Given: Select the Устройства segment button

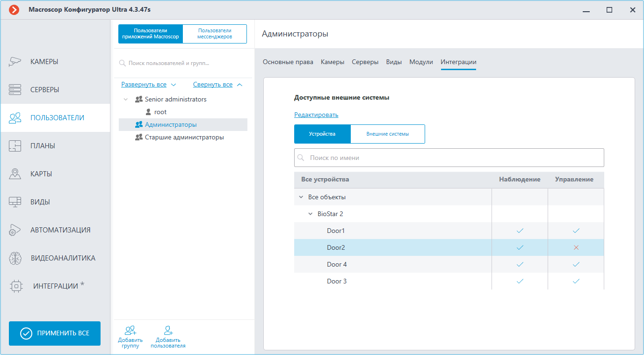Looking at the screenshot, I should [322, 134].
